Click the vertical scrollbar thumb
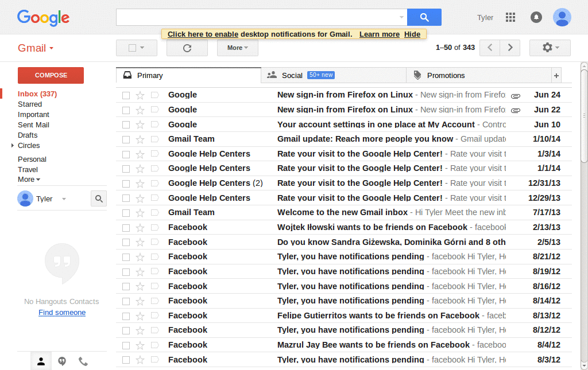Screen dimensions: 588x370 [584, 116]
